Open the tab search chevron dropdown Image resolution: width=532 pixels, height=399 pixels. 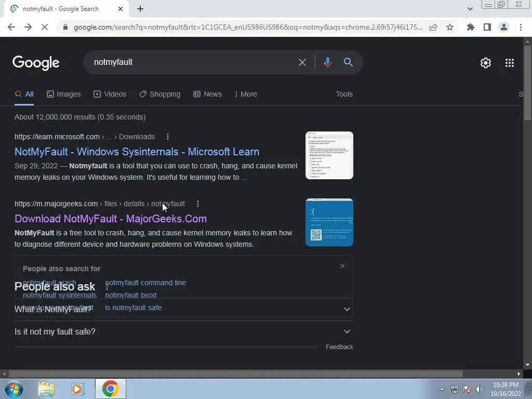point(470,9)
